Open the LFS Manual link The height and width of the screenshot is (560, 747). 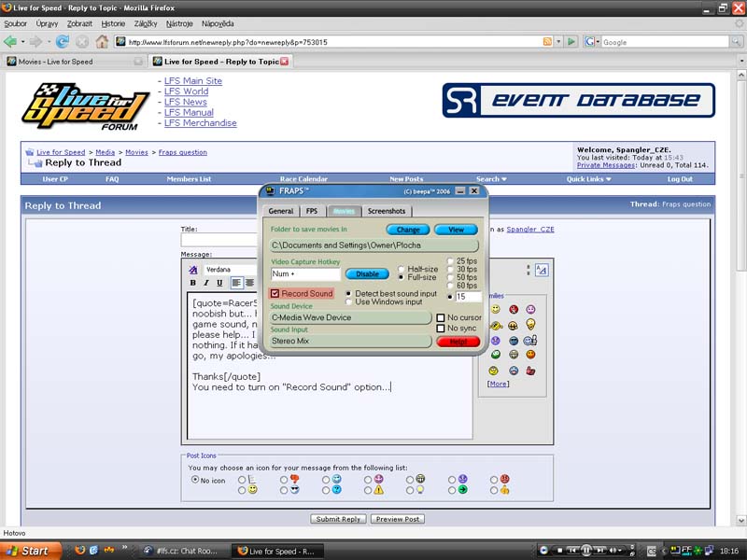[189, 112]
